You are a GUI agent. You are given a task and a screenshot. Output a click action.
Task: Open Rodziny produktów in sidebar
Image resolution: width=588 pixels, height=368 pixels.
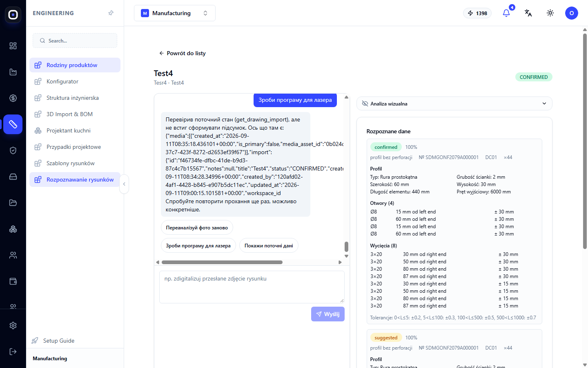click(x=75, y=65)
